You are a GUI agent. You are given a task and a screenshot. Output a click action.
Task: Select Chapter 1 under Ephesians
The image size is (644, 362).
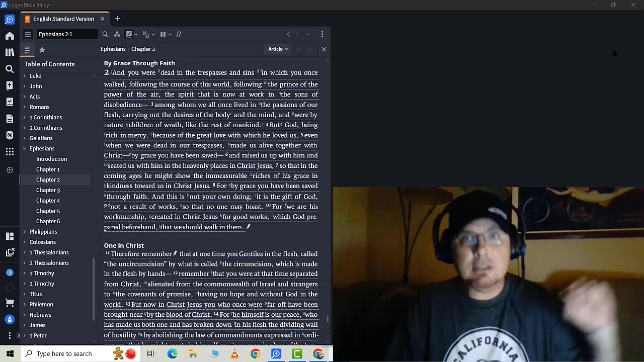point(48,169)
